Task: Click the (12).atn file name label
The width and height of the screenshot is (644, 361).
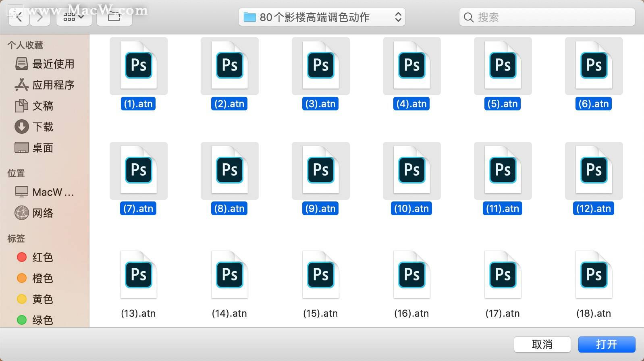Action: (x=594, y=209)
